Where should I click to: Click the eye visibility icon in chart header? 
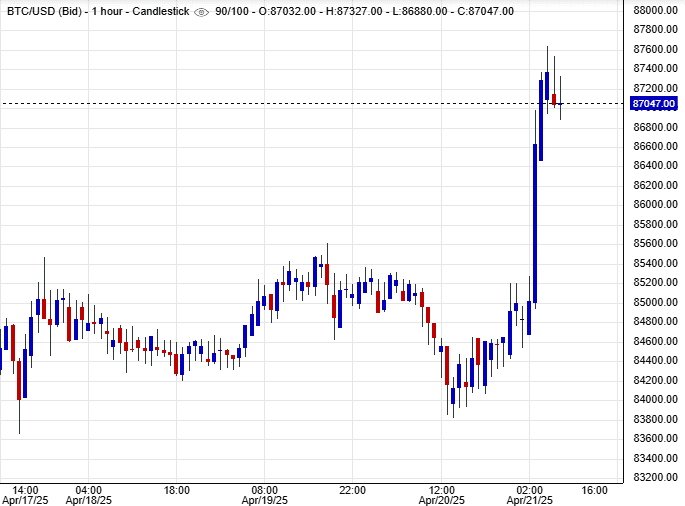[x=200, y=11]
